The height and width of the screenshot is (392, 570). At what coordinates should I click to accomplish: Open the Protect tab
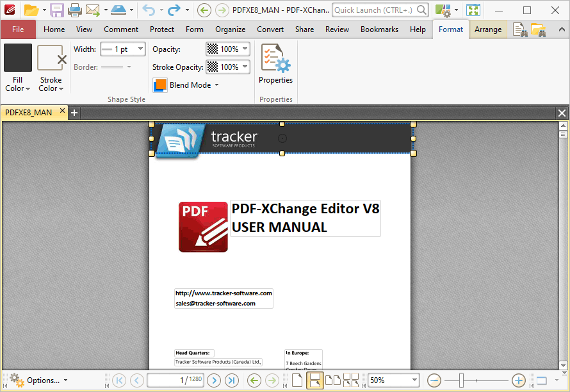pos(162,29)
